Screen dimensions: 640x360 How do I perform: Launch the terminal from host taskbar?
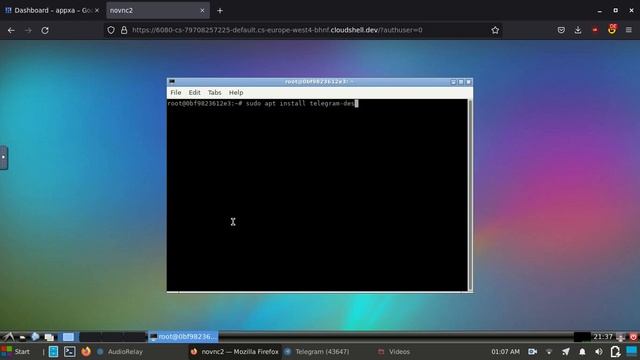click(70, 351)
